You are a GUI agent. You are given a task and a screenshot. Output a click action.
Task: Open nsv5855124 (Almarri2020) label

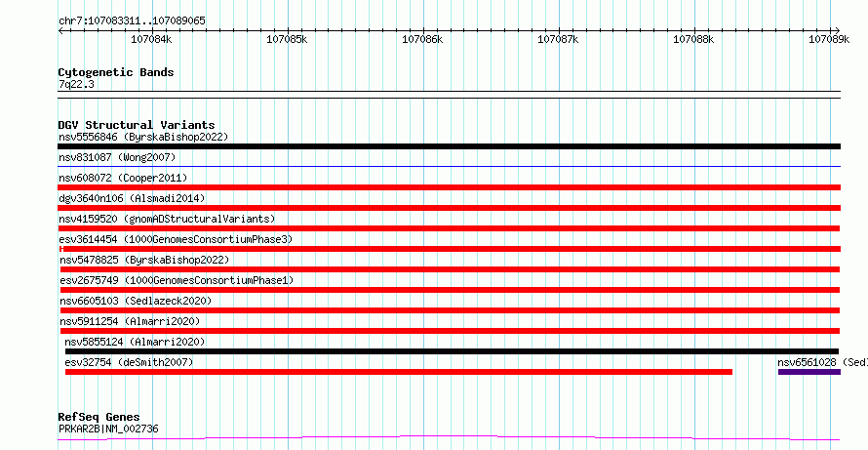(x=135, y=342)
